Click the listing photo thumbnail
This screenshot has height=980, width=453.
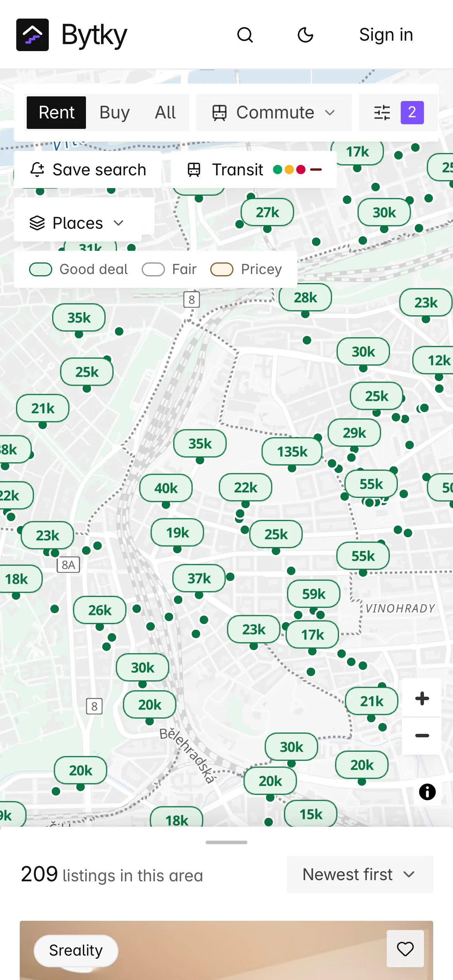point(226,951)
